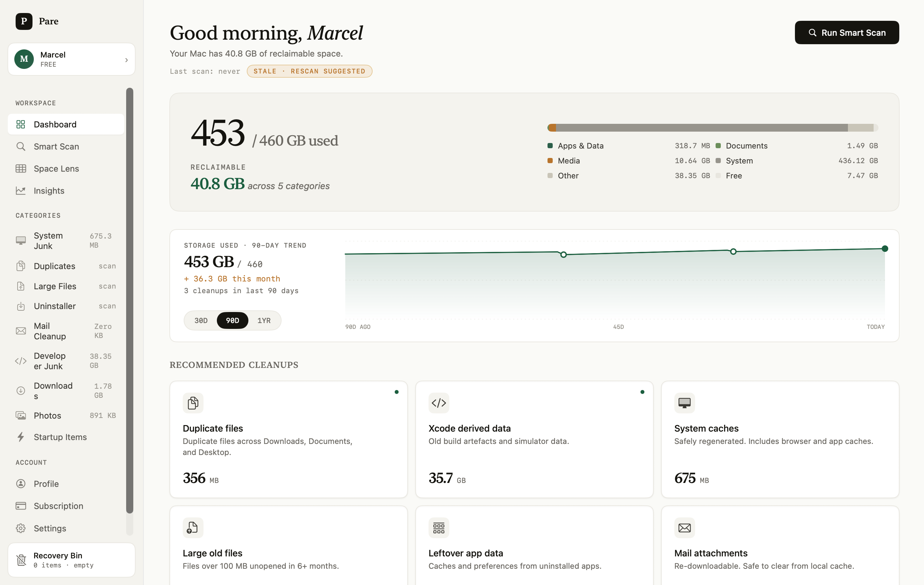Viewport: 924px width, 585px height.
Task: Click the '40.8 GB' reclaimable figure
Action: pos(218,184)
